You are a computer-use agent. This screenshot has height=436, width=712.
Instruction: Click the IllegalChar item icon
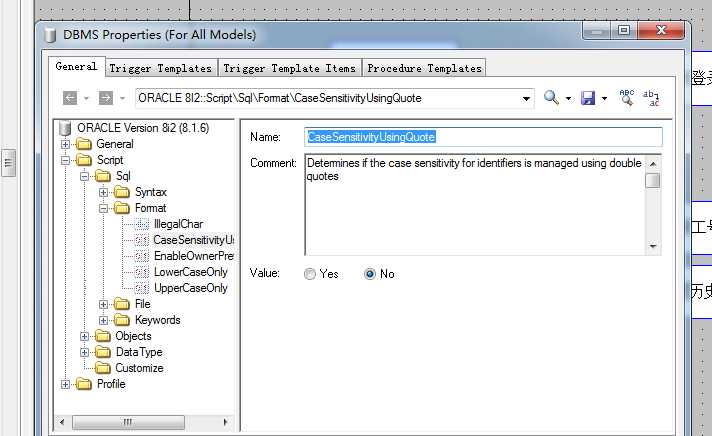click(142, 224)
